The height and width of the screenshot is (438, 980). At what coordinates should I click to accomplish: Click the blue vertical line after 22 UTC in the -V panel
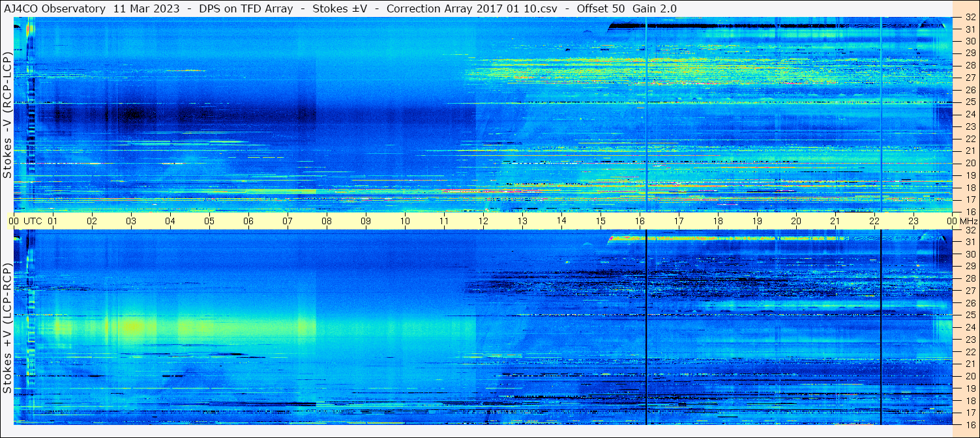click(x=881, y=115)
